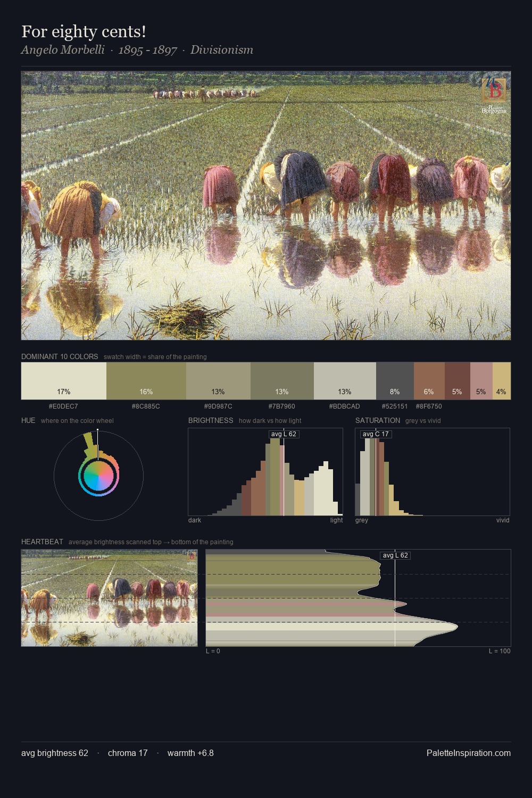Click the hex code #E0DEC7

(x=63, y=406)
